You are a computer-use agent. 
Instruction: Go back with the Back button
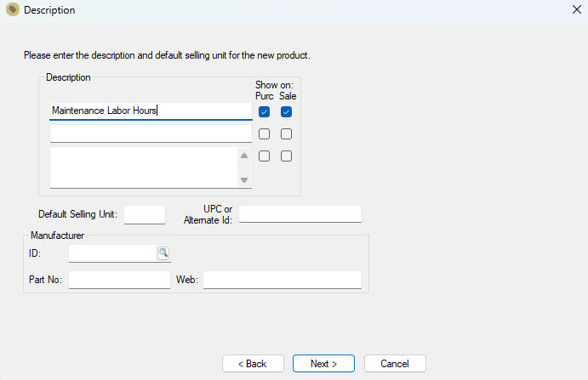click(x=253, y=364)
